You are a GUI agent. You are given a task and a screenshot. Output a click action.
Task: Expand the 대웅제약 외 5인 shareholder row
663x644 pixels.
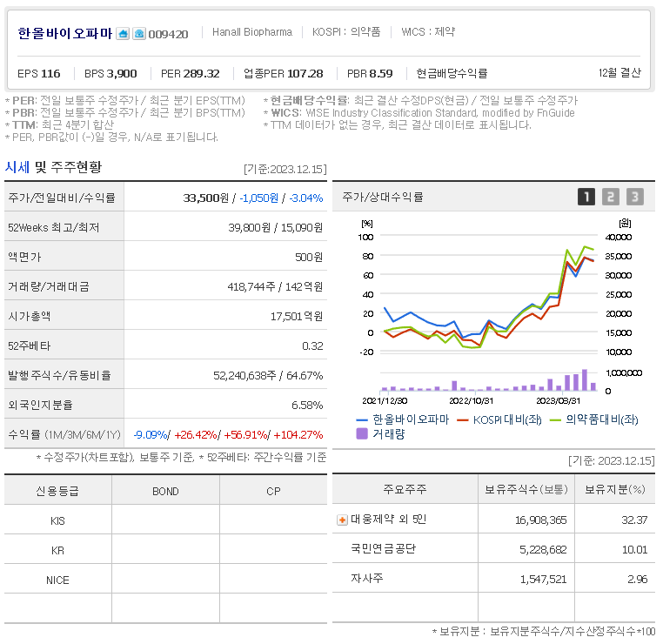[342, 520]
